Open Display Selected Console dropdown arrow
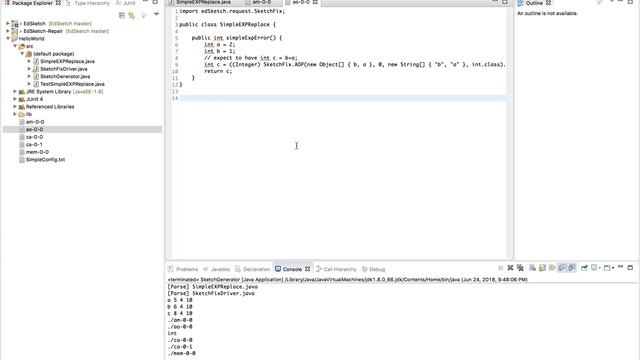This screenshot has width=640, height=360. (x=600, y=268)
